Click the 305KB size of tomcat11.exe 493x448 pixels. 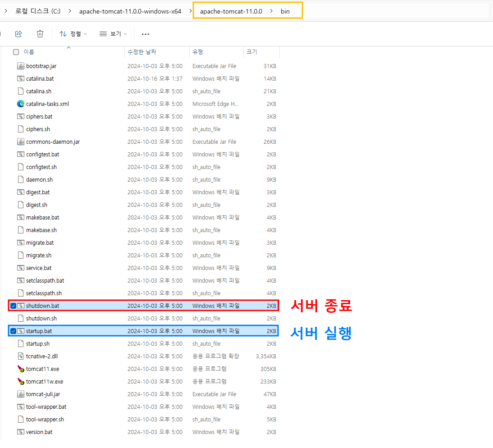[x=268, y=369]
